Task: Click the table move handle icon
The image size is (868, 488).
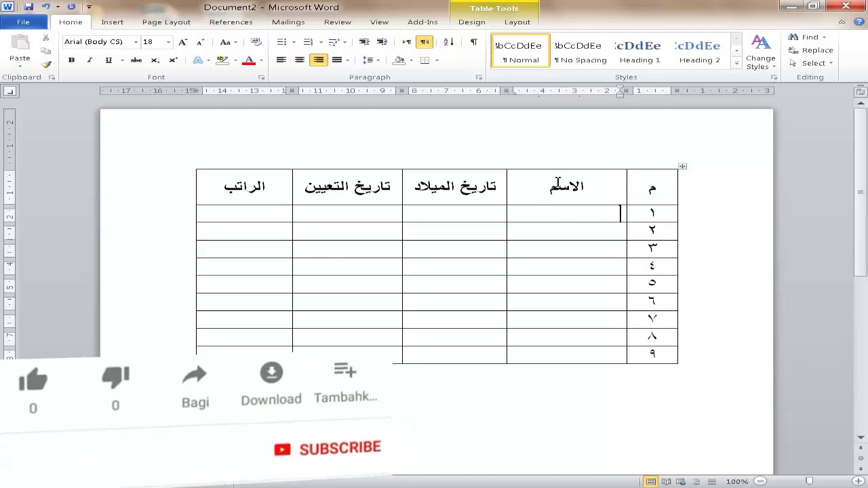Action: coord(683,166)
